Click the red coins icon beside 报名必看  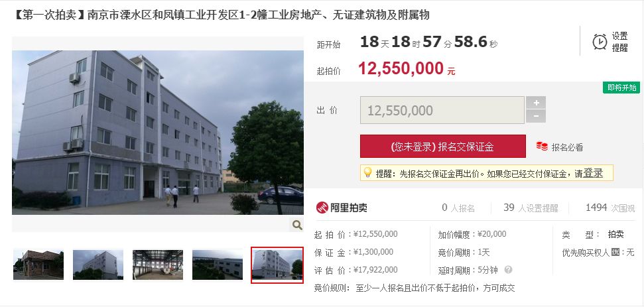[542, 146]
